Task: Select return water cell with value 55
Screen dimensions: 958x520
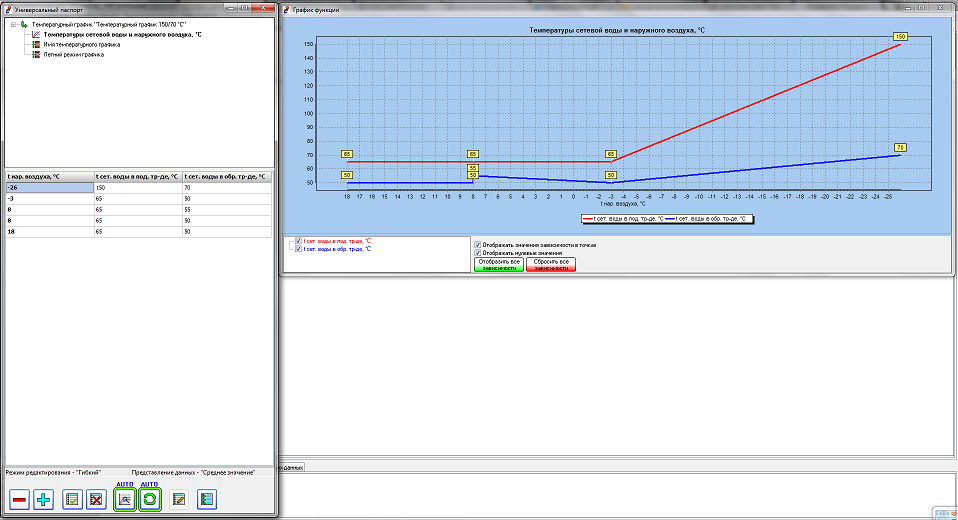Action: 227,210
